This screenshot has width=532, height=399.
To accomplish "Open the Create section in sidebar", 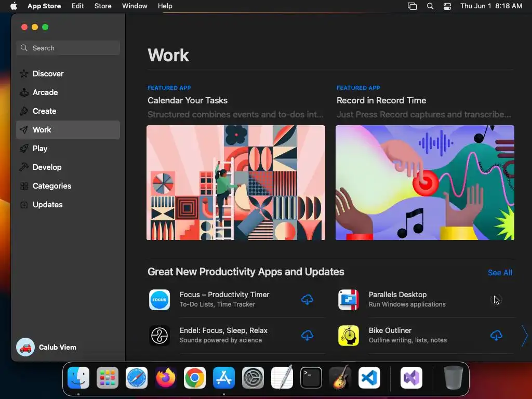I will point(68,111).
